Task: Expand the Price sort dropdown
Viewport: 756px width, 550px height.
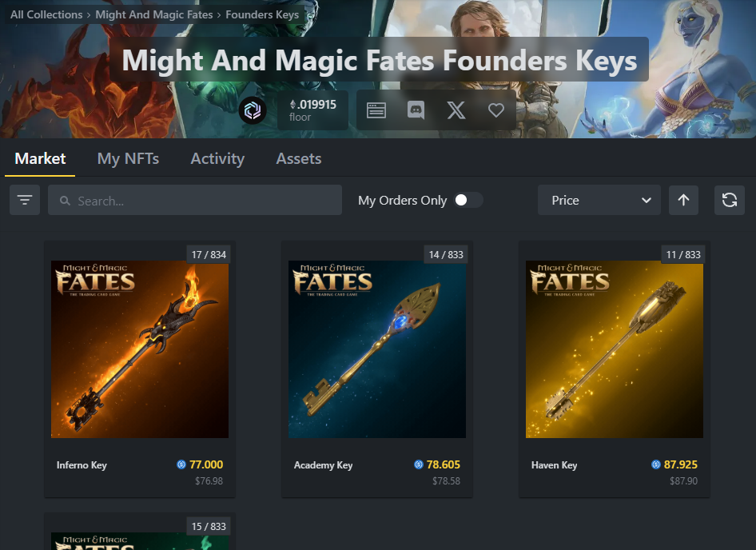Action: point(599,200)
